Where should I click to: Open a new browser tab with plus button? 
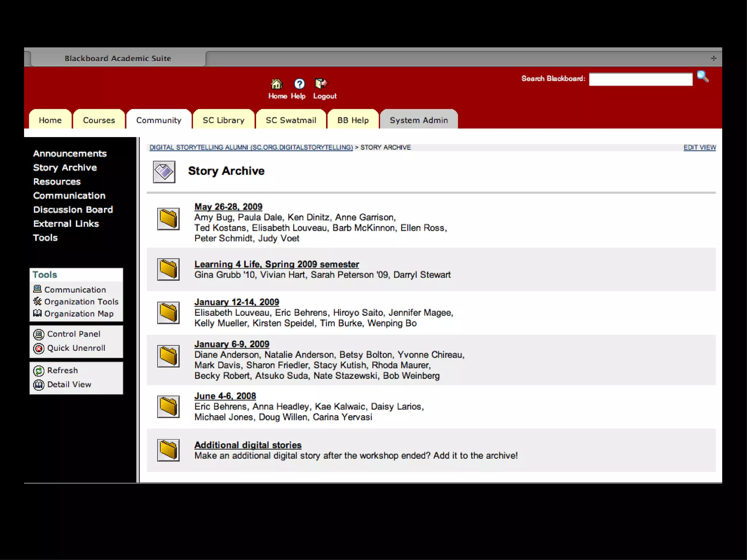[713, 58]
